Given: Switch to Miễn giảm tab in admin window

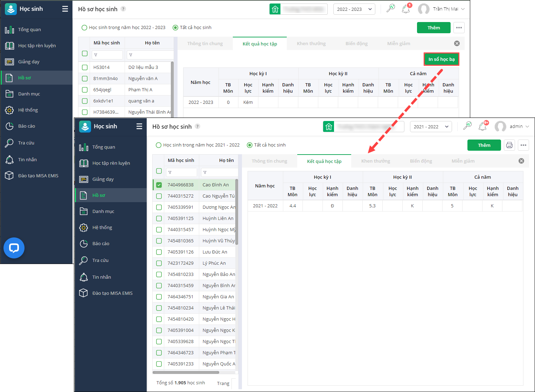Looking at the screenshot, I should (463, 161).
